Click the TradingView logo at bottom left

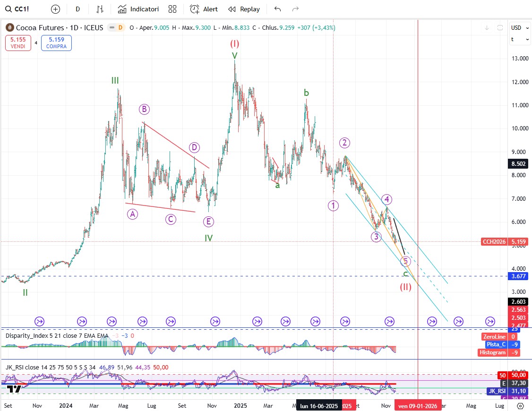pyautogui.click(x=14, y=389)
